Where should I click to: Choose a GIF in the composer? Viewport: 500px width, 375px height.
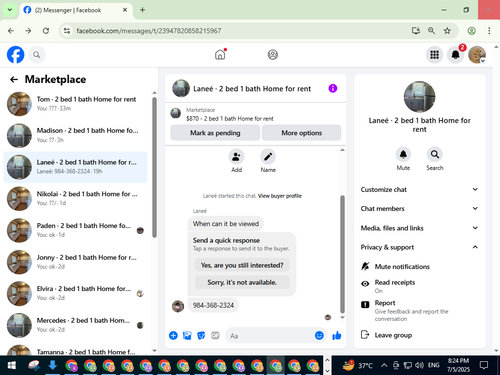coord(215,335)
